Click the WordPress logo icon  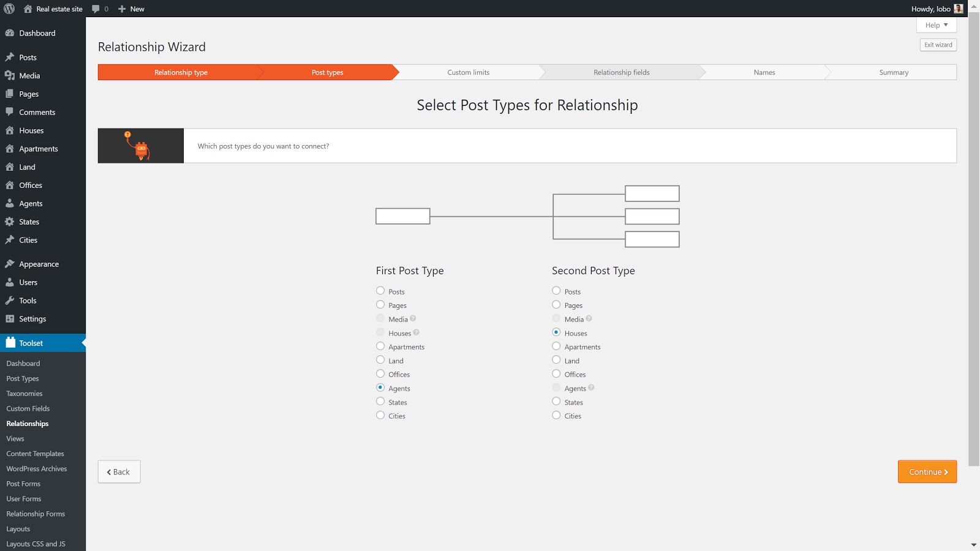9,9
